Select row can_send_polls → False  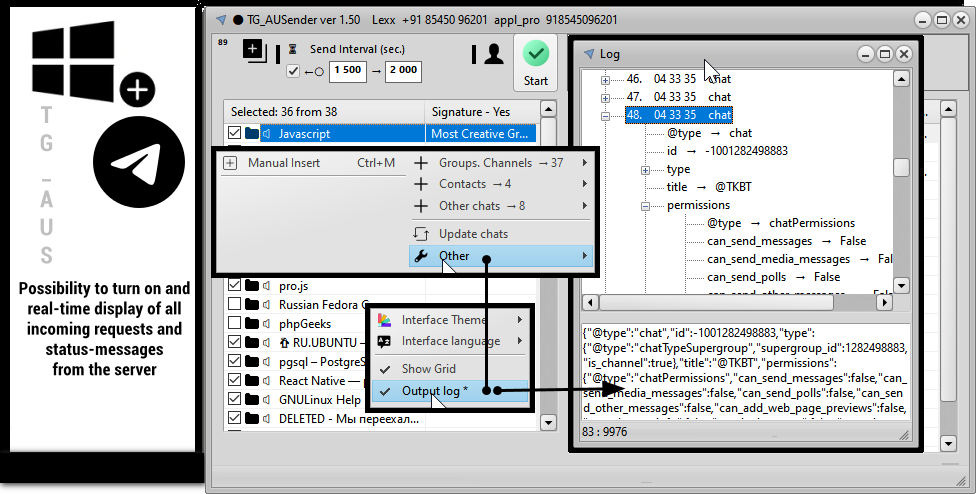pos(774,277)
